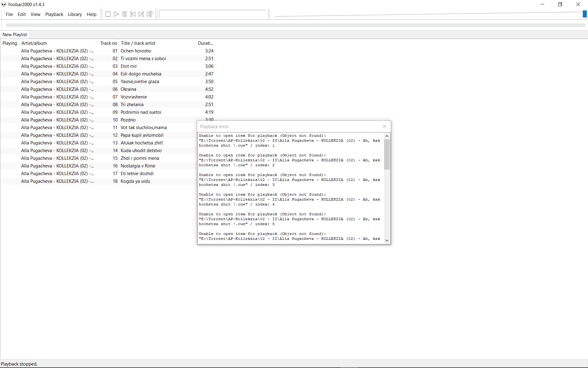Go to previous track via toolbar icon
Image resolution: width=588 pixels, height=368 pixels.
click(x=133, y=14)
